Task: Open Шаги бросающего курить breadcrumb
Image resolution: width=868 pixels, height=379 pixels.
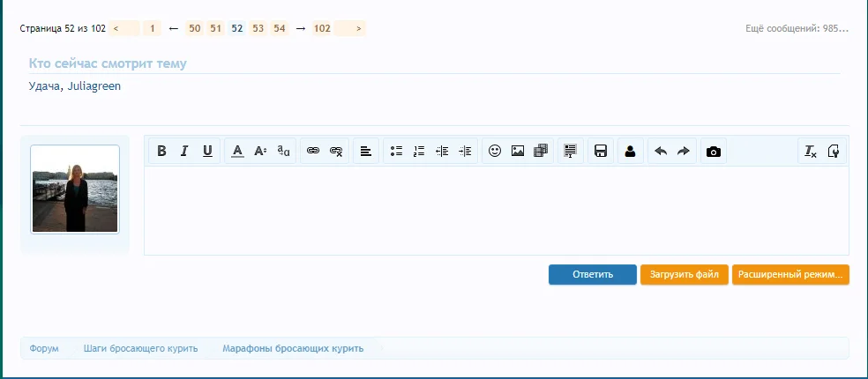Action: 140,348
